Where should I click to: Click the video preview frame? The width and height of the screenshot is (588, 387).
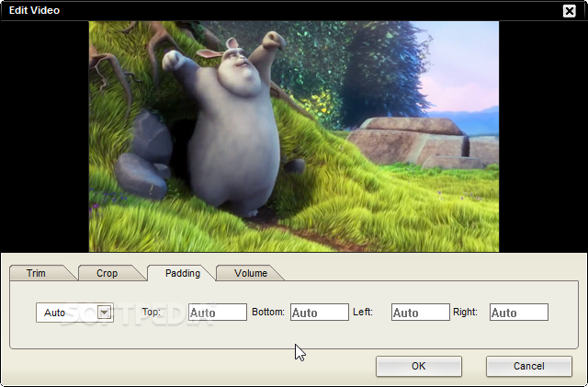(x=294, y=136)
